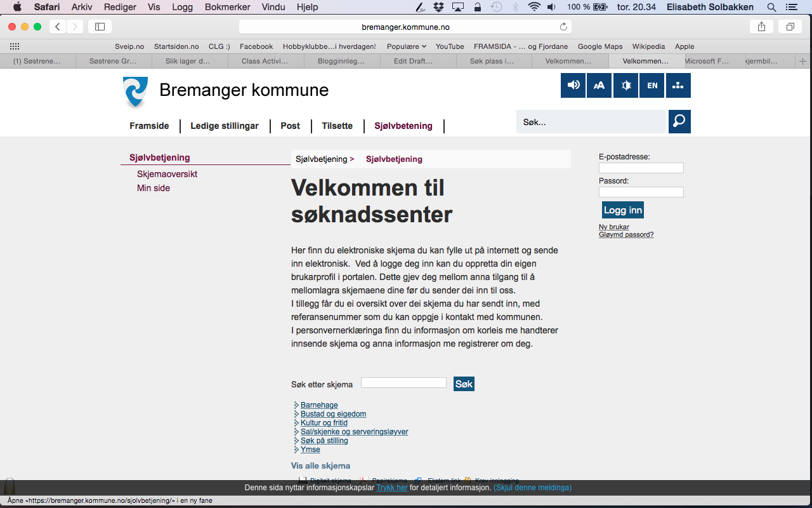Click the text-to-speech speaker icon
The height and width of the screenshot is (508, 812).
573,85
